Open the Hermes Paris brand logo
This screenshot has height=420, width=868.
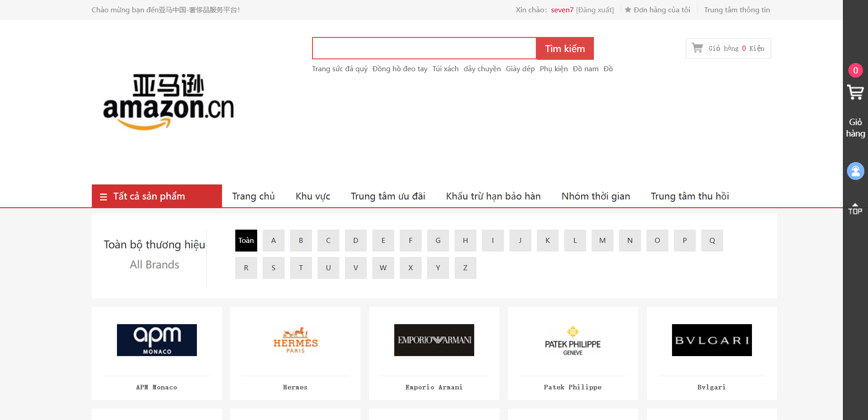click(x=296, y=340)
